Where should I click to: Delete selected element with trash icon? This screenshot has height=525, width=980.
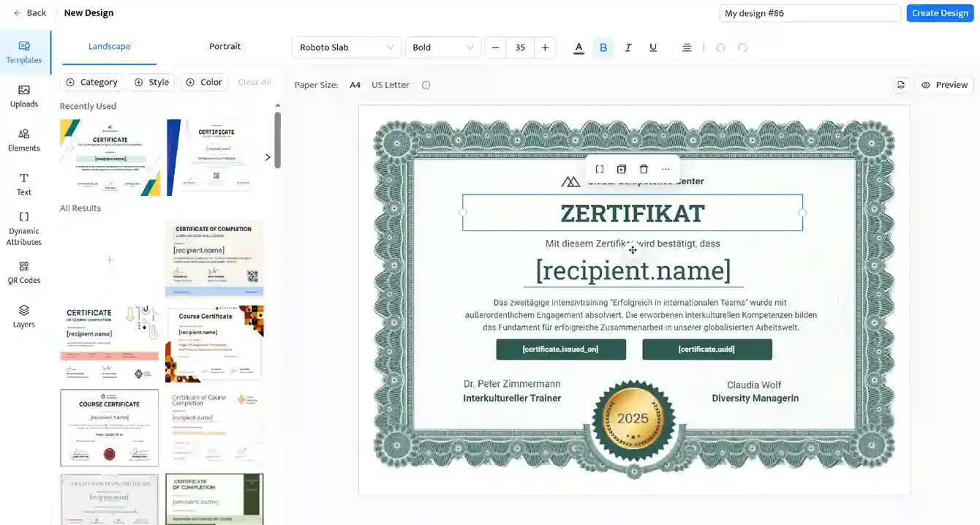(x=644, y=169)
